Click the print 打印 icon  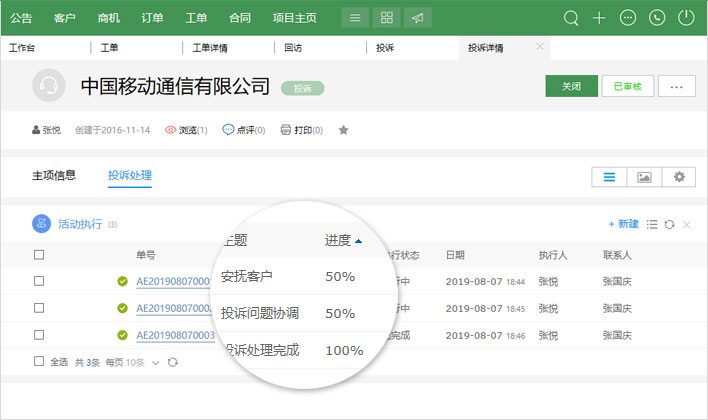(286, 130)
